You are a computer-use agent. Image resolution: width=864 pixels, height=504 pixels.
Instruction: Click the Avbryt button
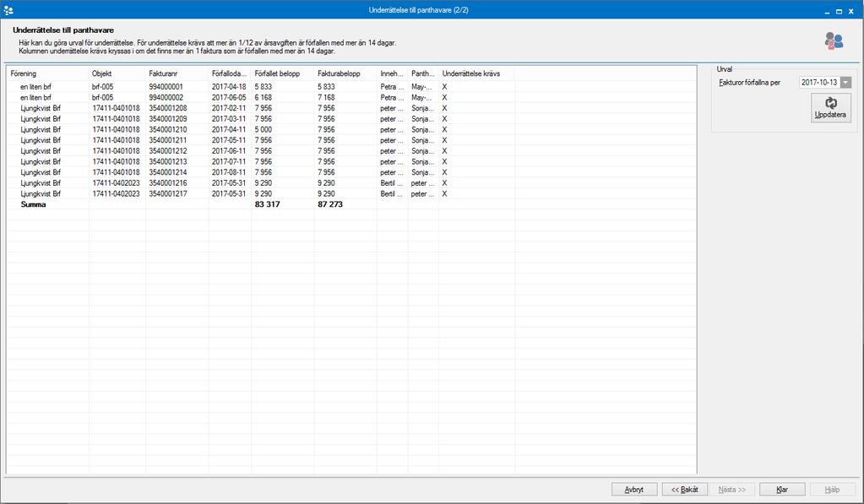[x=634, y=489]
